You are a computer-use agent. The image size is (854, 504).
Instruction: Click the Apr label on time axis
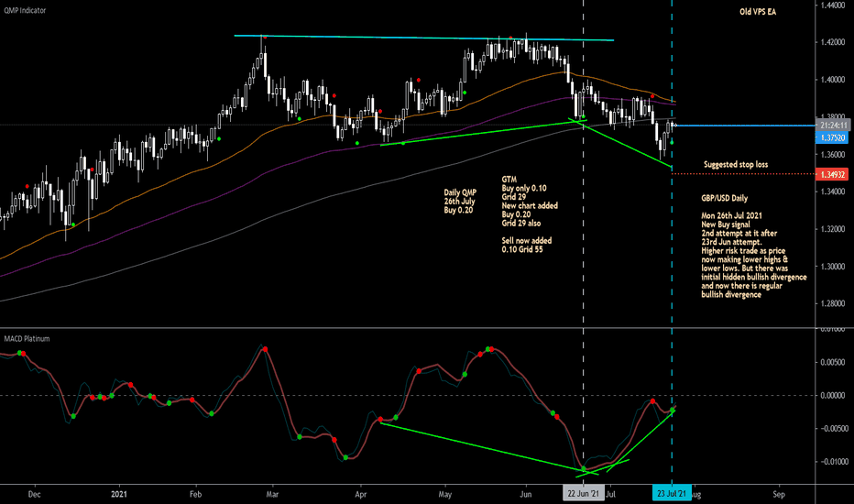pos(360,494)
